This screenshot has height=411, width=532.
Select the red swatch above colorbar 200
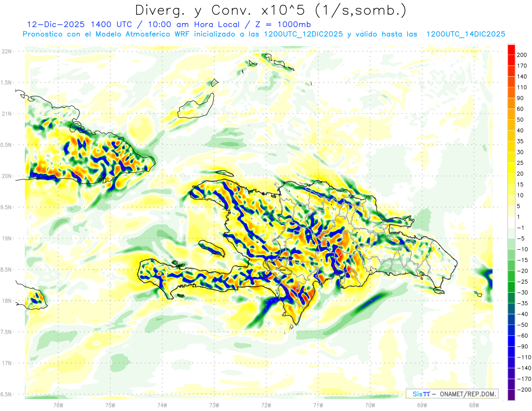coord(511,50)
